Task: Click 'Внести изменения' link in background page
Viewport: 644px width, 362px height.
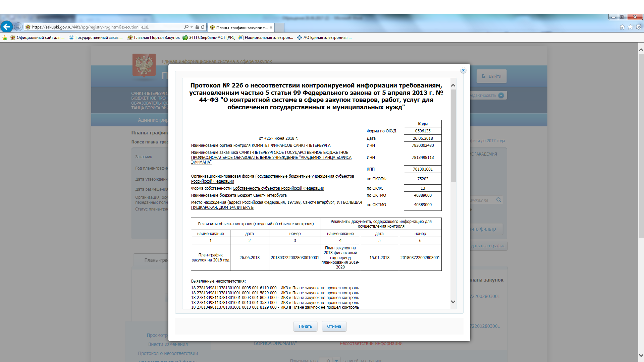Action: 168,344
